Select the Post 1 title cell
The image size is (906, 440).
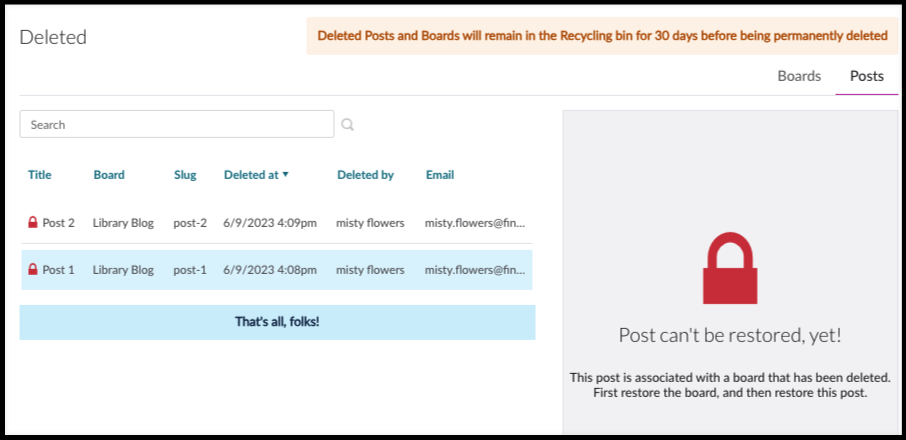point(58,270)
